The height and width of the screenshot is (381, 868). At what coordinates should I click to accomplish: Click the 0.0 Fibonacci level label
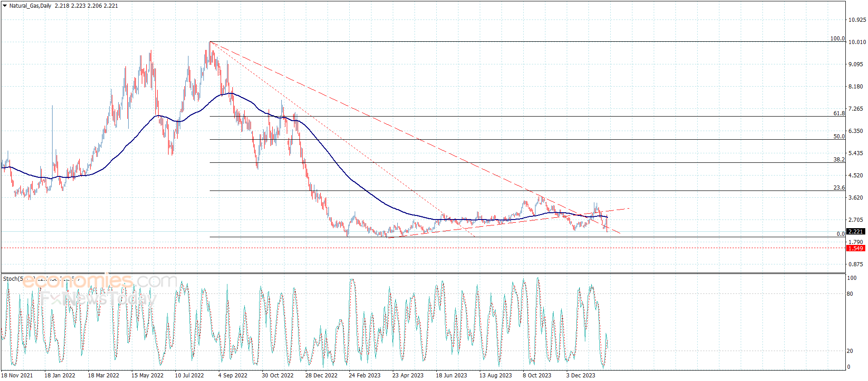point(840,234)
